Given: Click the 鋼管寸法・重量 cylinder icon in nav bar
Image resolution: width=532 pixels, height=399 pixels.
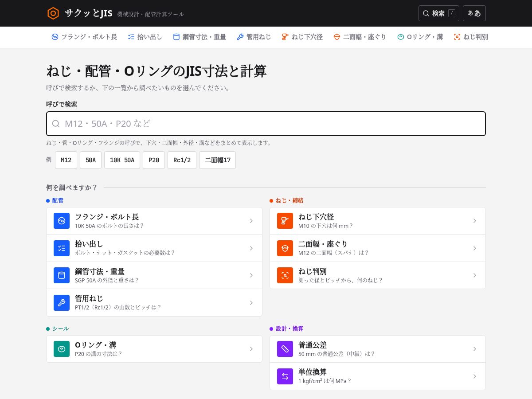Looking at the screenshot, I should [176, 37].
